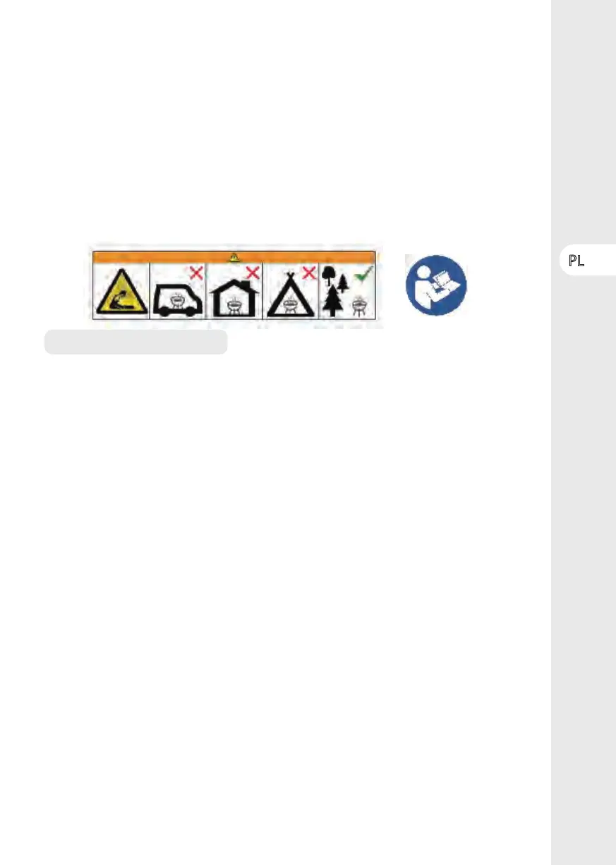Click the red X above the house

click(x=253, y=273)
